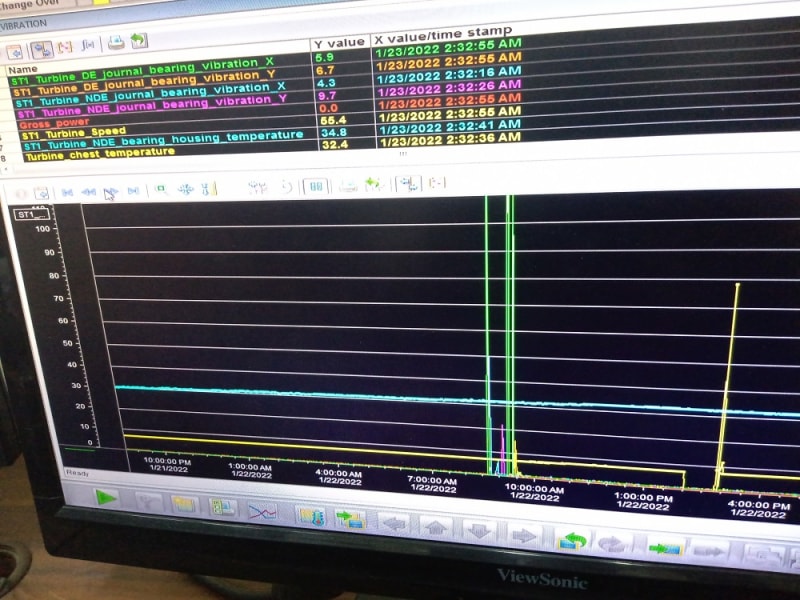Click the grayed tool icon right of the play button
Screen dimensions: 800x600
click(x=148, y=502)
